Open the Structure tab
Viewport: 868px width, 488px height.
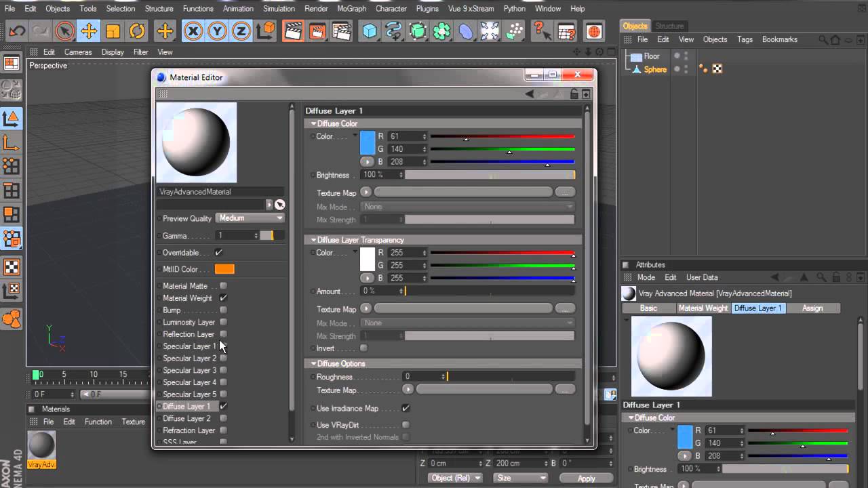click(x=669, y=26)
